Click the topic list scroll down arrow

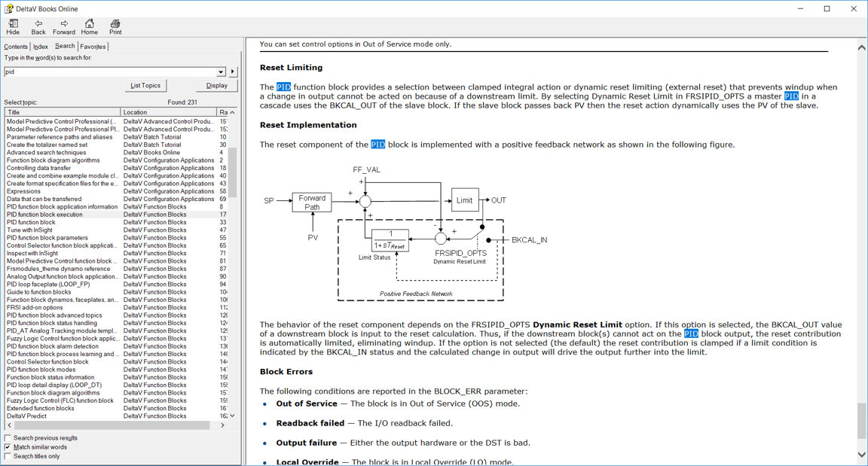[x=233, y=416]
